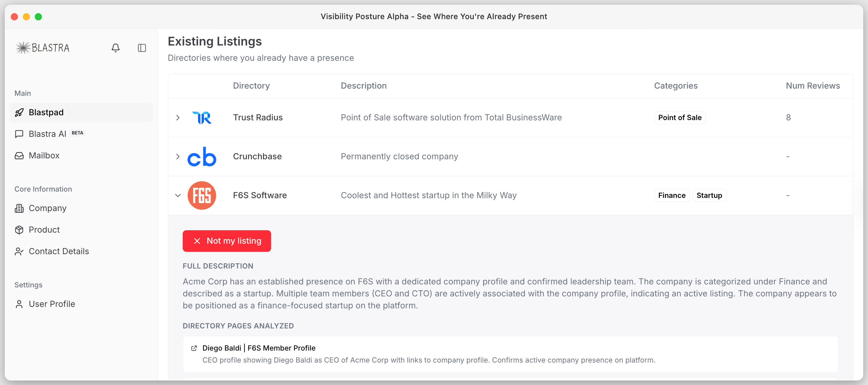This screenshot has height=385, width=868.
Task: Click the Mailbox inbox icon
Action: click(x=19, y=156)
